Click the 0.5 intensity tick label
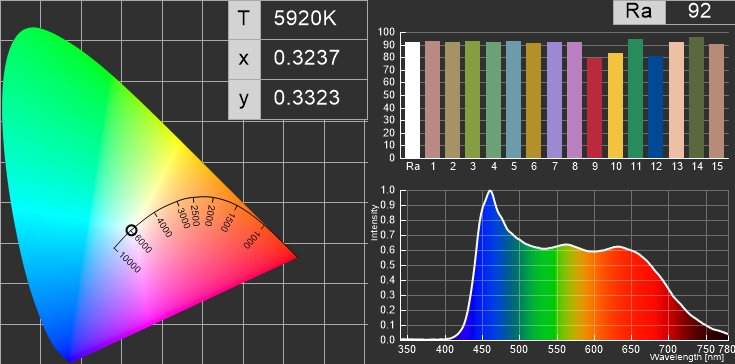The height and width of the screenshot is (364, 735). click(x=389, y=266)
